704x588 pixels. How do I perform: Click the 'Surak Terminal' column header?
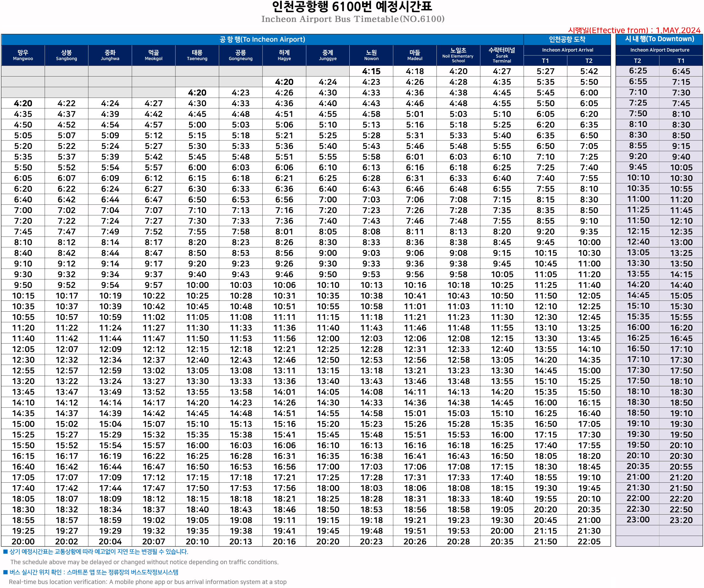[502, 55]
